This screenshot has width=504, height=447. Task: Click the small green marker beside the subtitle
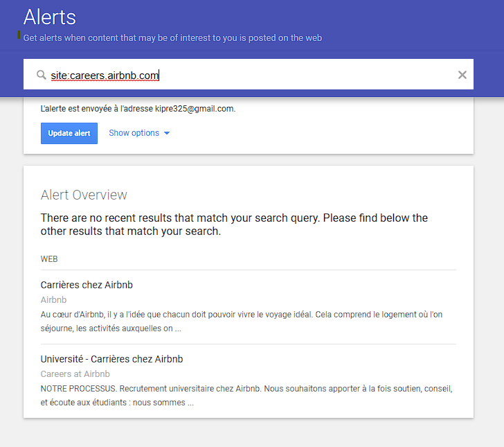[19, 35]
